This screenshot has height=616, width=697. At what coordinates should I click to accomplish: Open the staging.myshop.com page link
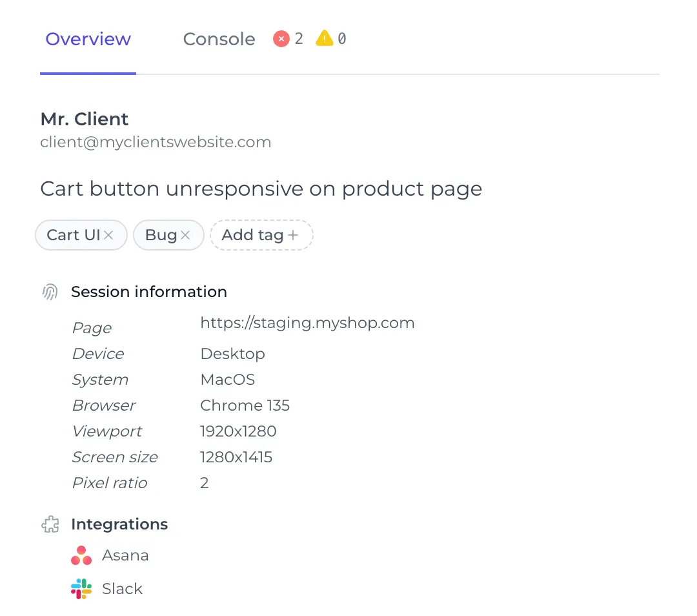tap(307, 323)
